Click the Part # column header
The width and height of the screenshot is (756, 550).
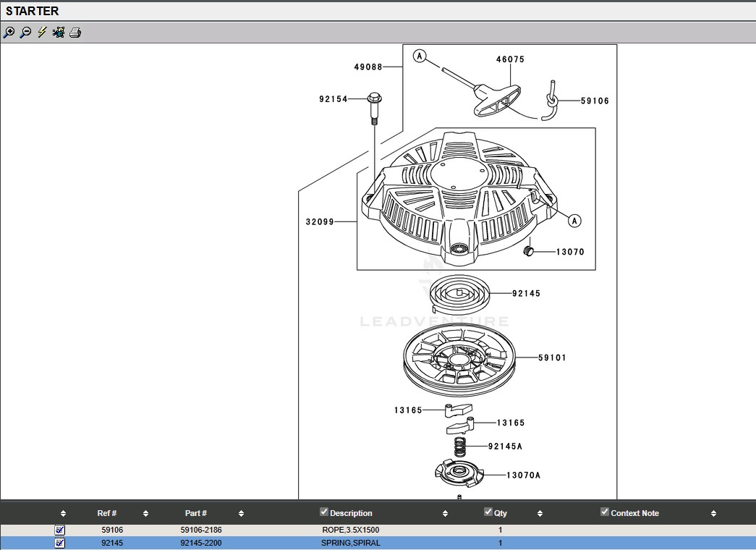point(196,513)
